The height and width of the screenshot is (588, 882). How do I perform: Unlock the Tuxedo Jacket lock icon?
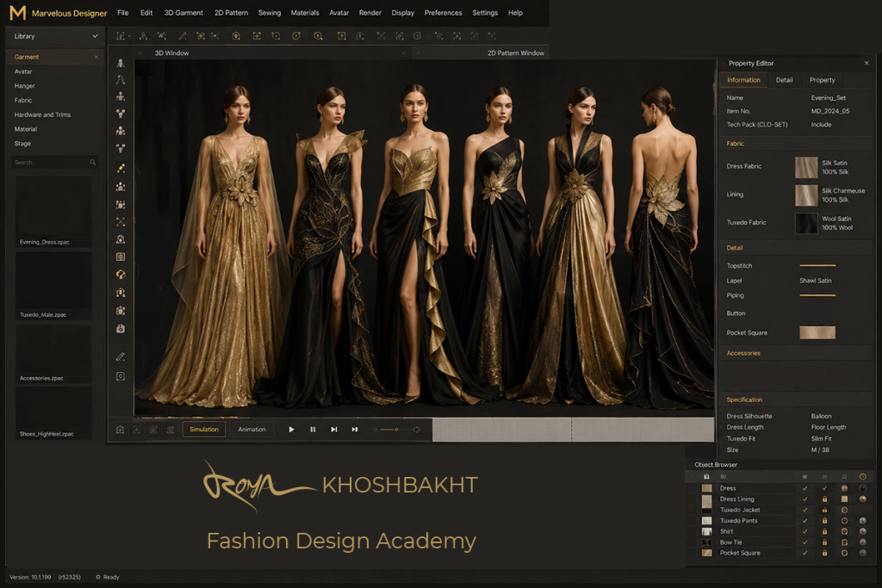click(x=824, y=510)
